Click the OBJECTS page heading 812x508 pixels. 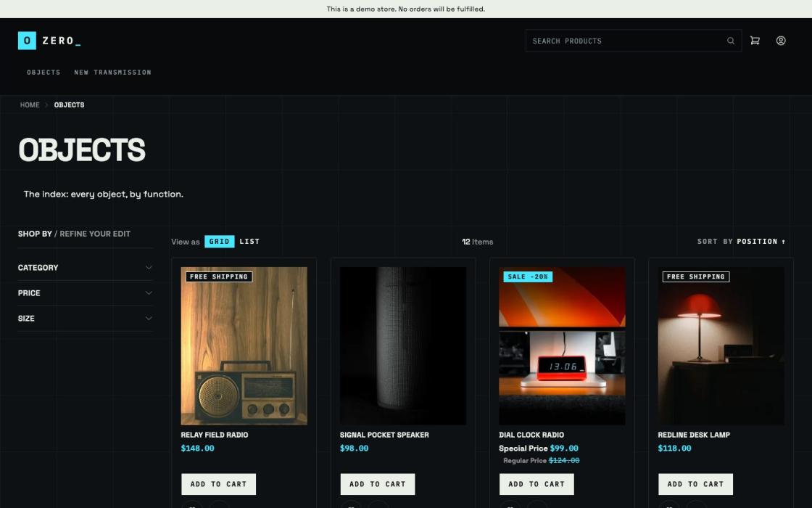click(82, 149)
